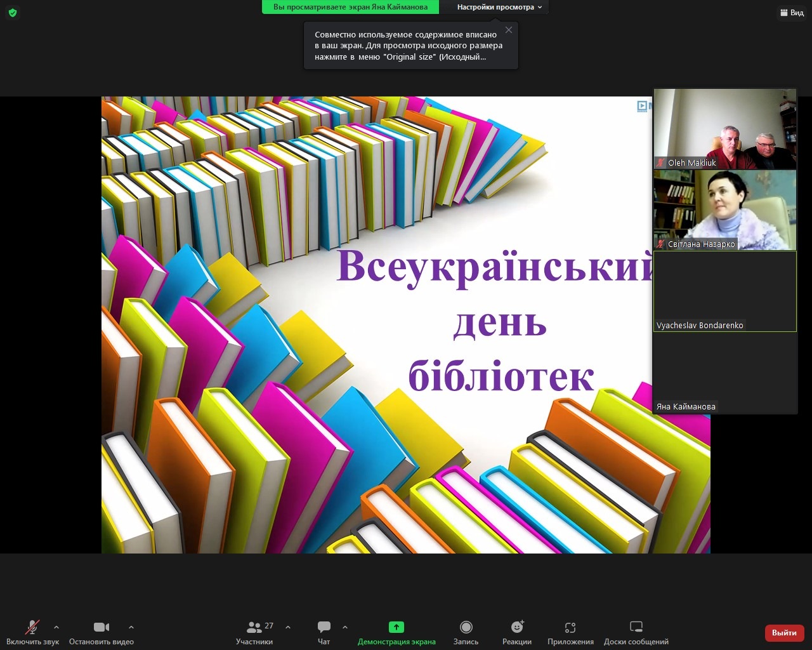This screenshot has width=812, height=650.
Task: Unmute using the microphone icon
Action: (32, 627)
